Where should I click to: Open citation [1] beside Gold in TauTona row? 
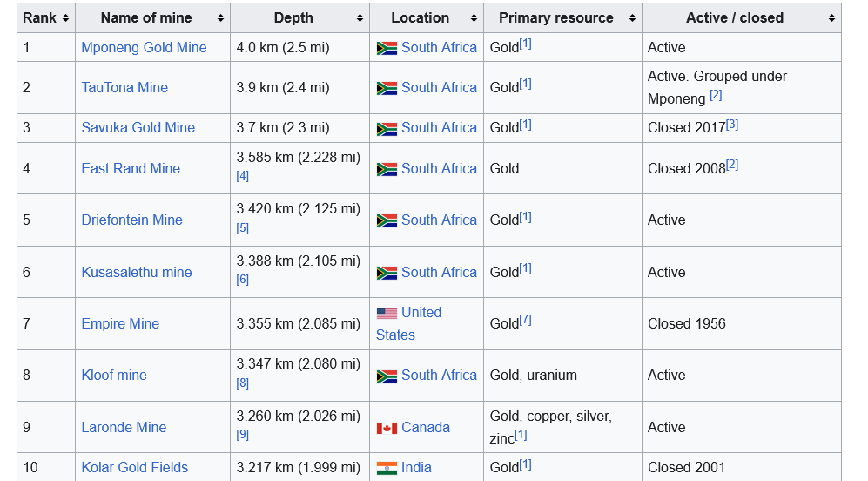(x=525, y=84)
